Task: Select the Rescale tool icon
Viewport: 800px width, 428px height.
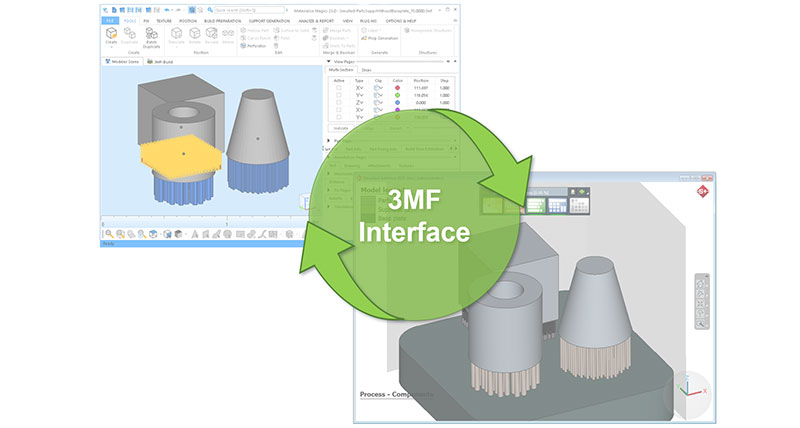Action: tap(211, 34)
